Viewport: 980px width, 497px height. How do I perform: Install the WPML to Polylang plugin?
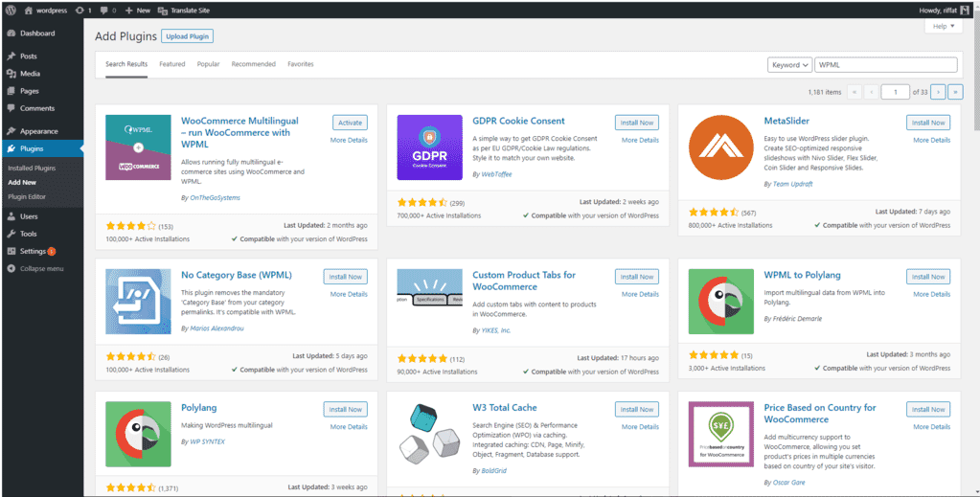[928, 277]
